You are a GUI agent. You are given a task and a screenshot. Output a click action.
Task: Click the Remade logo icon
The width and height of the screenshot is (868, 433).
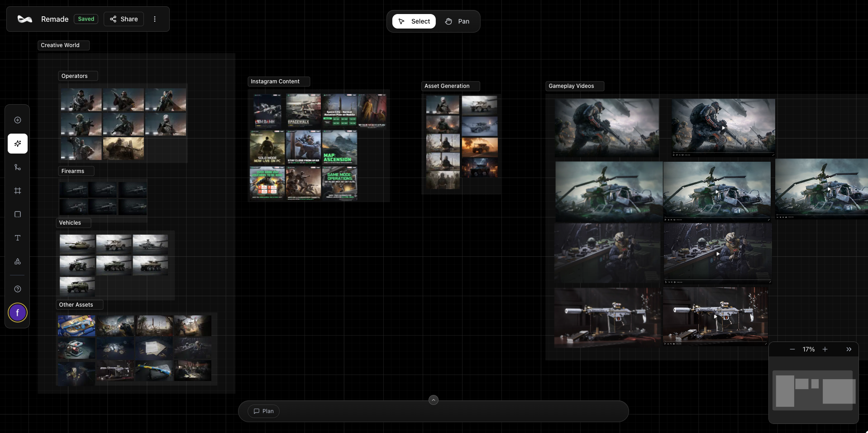pyautogui.click(x=24, y=19)
